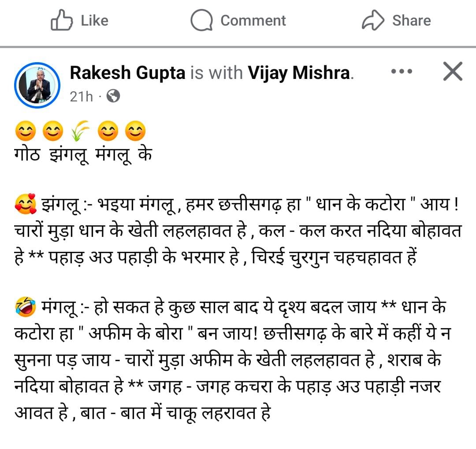Screen dimensions: 476x449
Task: Open the Rakesh Gupta profile name link
Action: pos(128,73)
